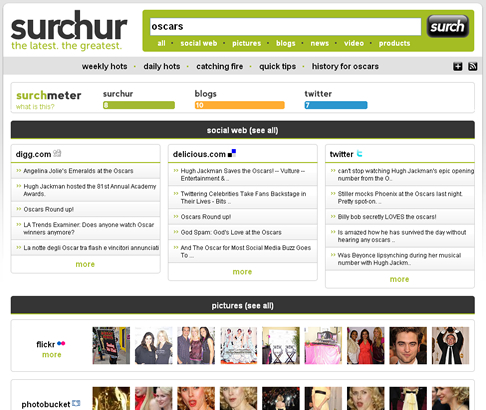The height and width of the screenshot is (410, 486).
Task: Open 'quick tips' menu item
Action: pyautogui.click(x=278, y=66)
